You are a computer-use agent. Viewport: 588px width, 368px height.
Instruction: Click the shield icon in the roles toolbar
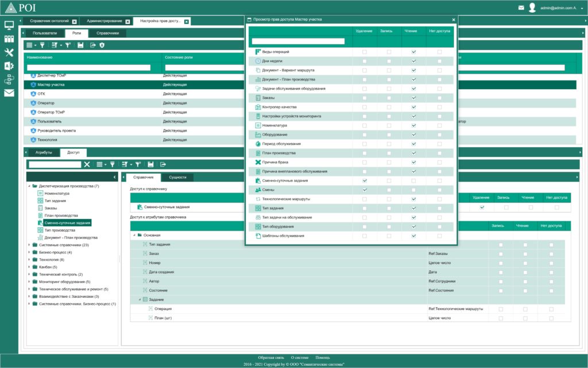[x=102, y=45]
